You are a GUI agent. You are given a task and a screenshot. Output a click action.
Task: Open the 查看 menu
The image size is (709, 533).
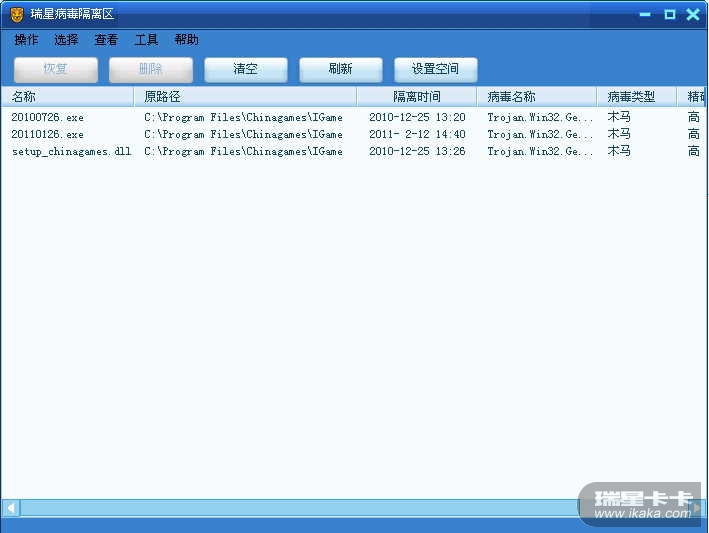pos(106,40)
